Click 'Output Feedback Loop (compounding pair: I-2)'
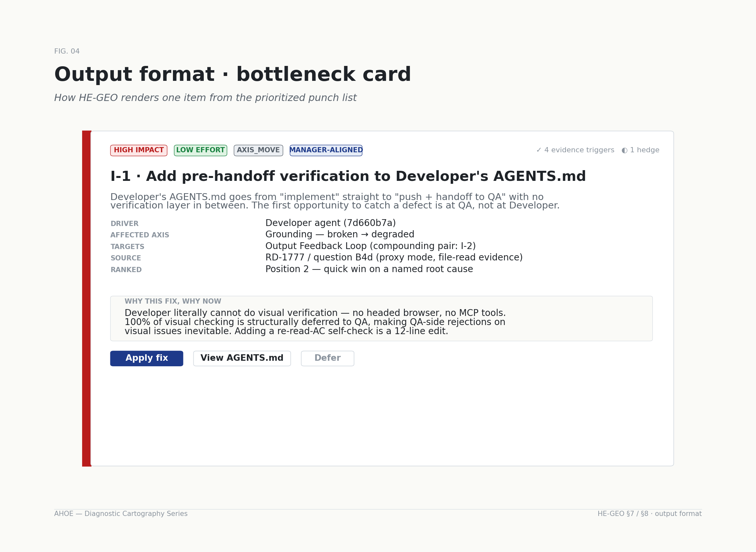Image resolution: width=756 pixels, height=552 pixels. [371, 246]
